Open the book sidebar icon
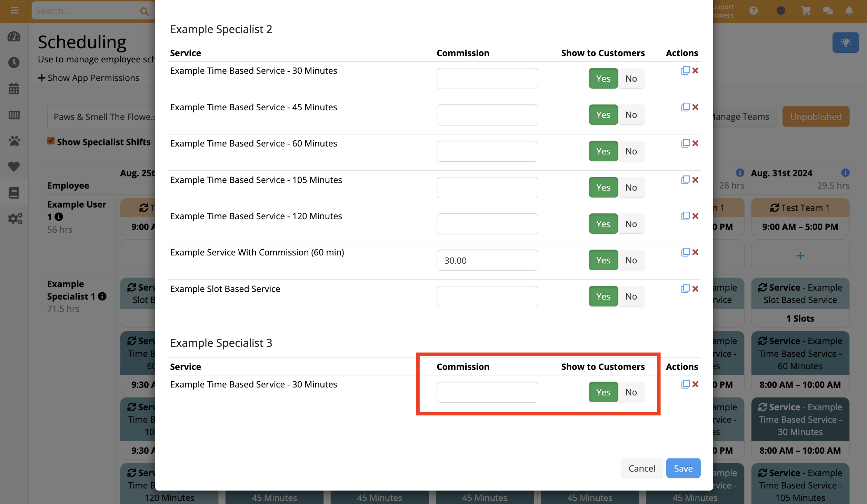867x504 pixels. 14,193
